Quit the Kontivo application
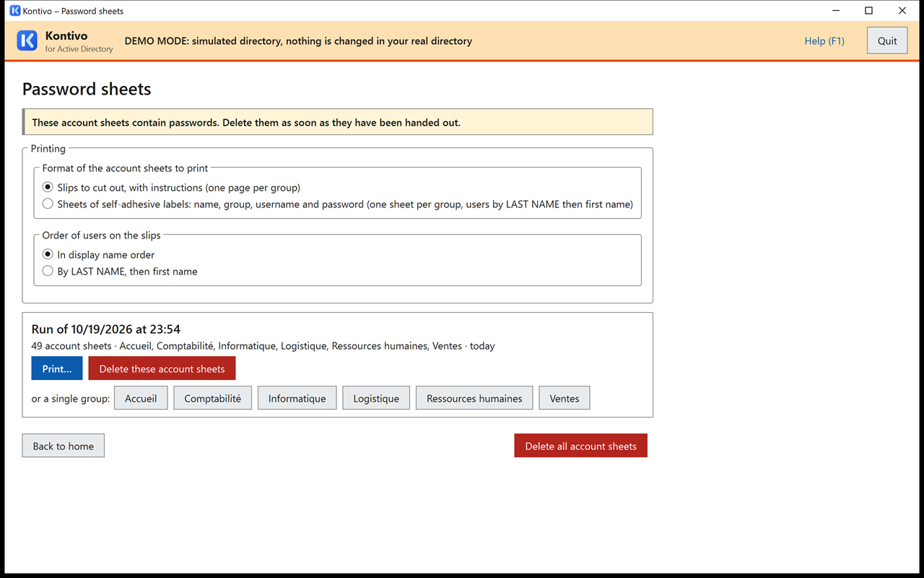The image size is (924, 578). 887,40
